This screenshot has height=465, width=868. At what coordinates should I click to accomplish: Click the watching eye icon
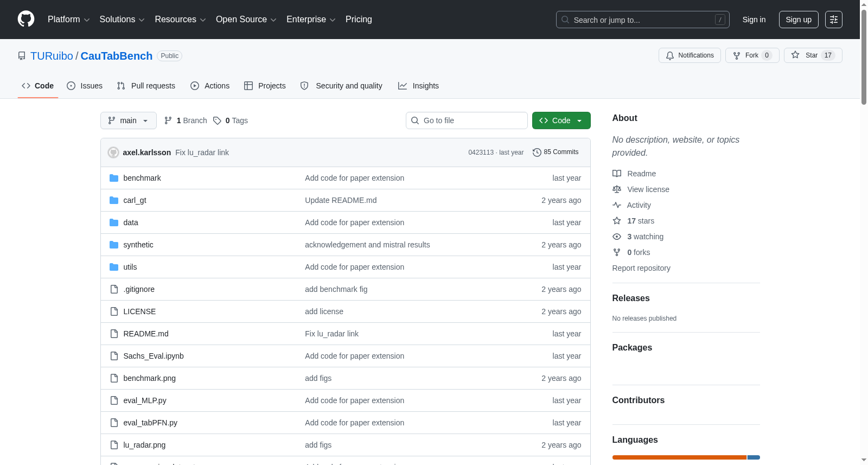click(x=617, y=237)
